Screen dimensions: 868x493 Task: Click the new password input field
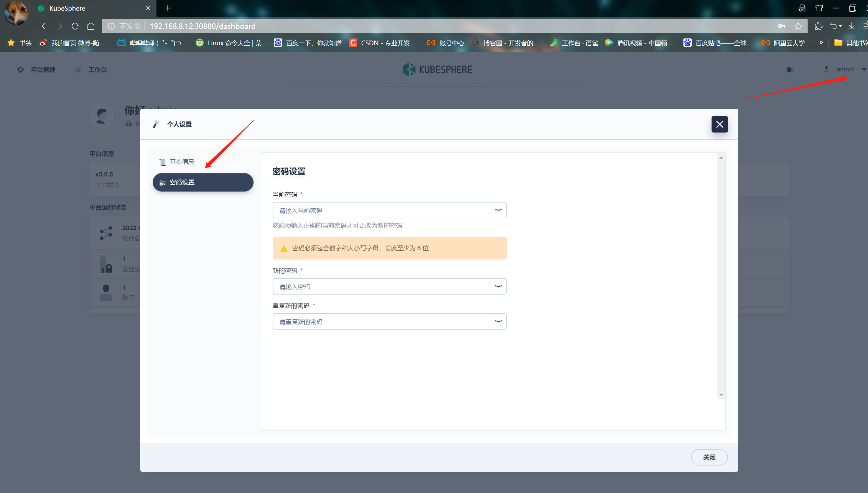[389, 286]
